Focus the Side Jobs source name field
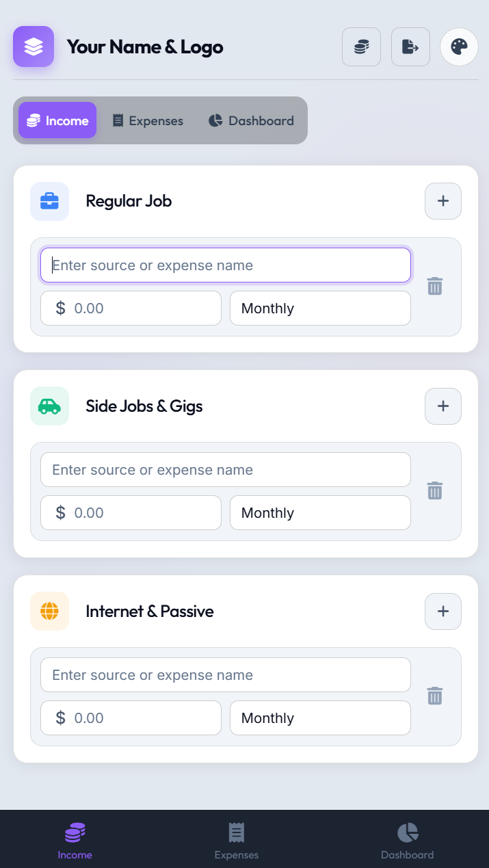The image size is (489, 868). [226, 470]
